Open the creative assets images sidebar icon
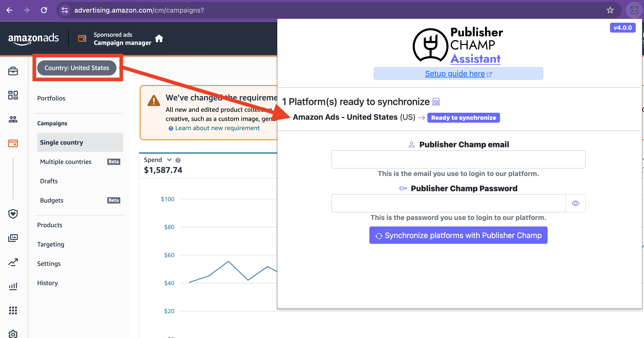Screen dimensions: 644x338 tap(13, 238)
